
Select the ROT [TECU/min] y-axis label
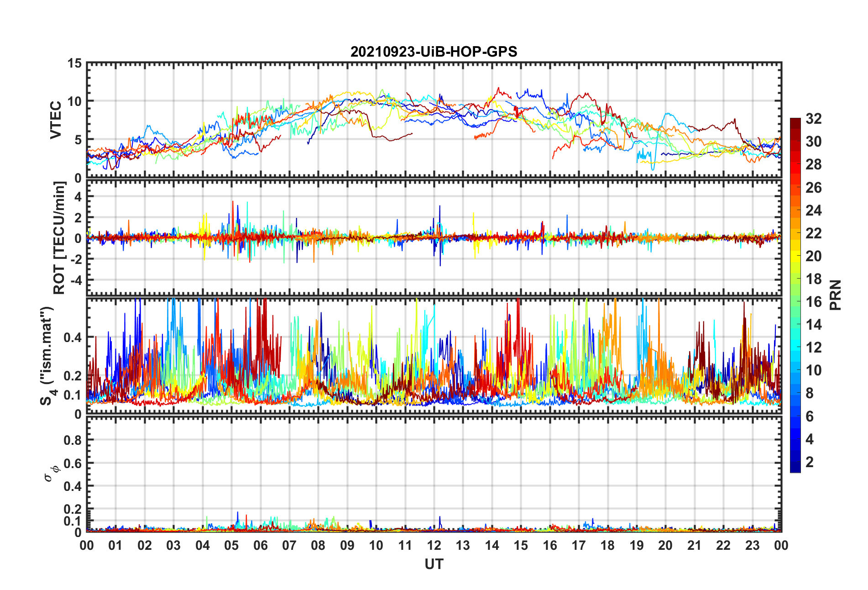click(59, 238)
